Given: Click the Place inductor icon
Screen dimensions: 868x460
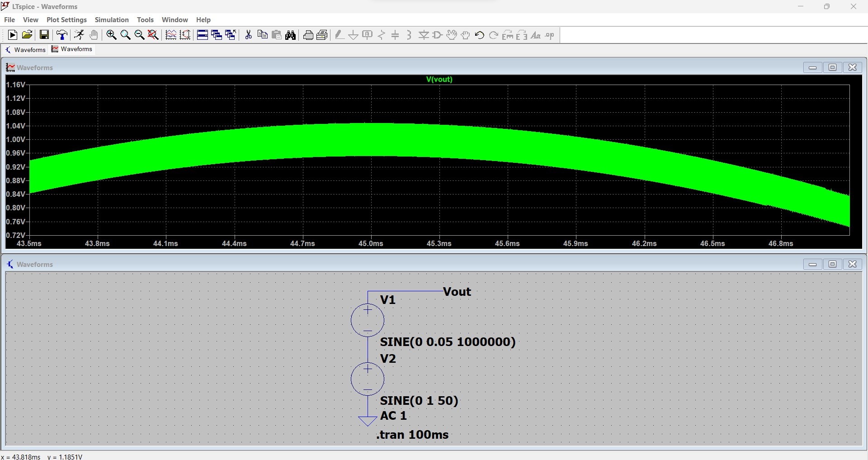Looking at the screenshot, I should pos(409,35).
